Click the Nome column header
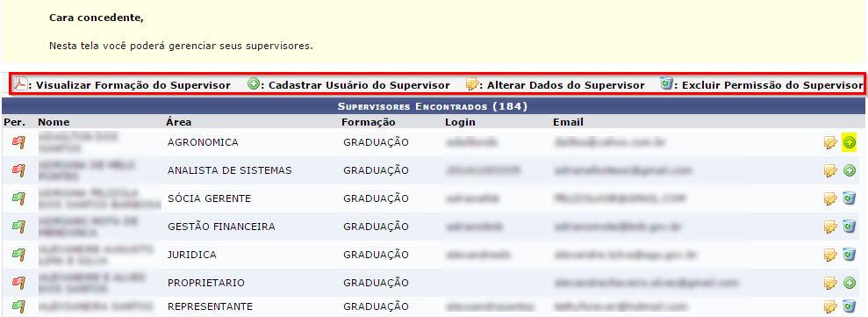This screenshot has height=317, width=868. 54,122
